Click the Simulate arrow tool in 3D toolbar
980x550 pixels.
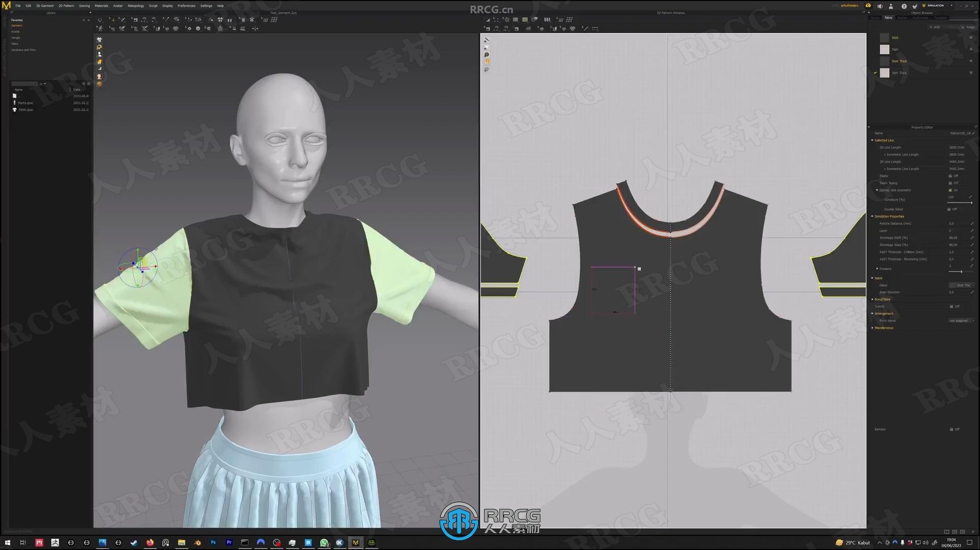[100, 20]
